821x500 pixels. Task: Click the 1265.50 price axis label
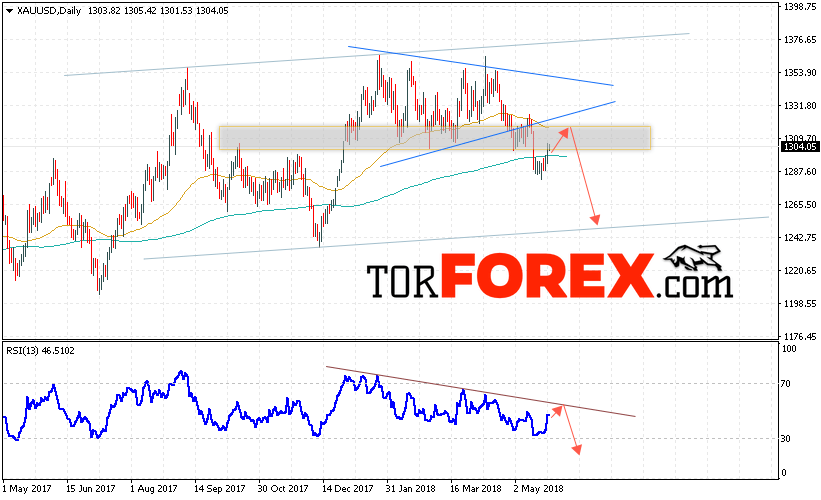click(x=800, y=205)
